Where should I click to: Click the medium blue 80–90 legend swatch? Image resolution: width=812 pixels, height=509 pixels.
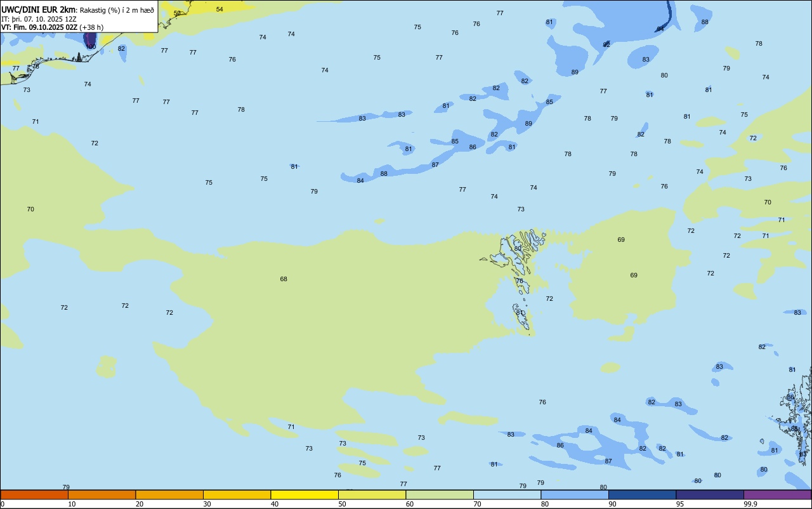click(x=575, y=494)
